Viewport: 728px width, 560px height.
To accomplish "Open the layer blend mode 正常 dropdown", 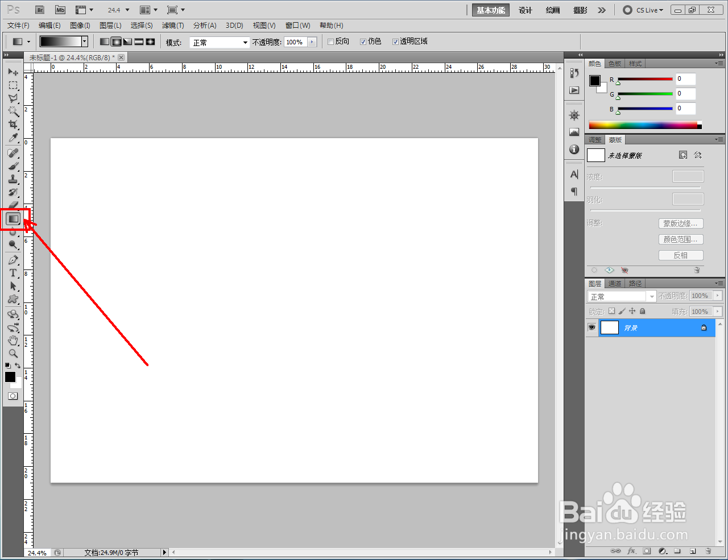I will click(x=622, y=296).
